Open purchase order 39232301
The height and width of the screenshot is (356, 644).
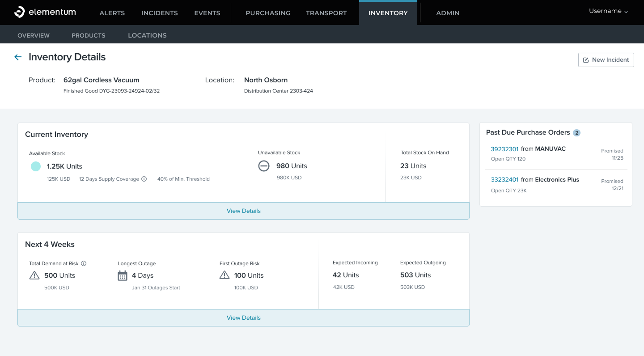coord(504,149)
